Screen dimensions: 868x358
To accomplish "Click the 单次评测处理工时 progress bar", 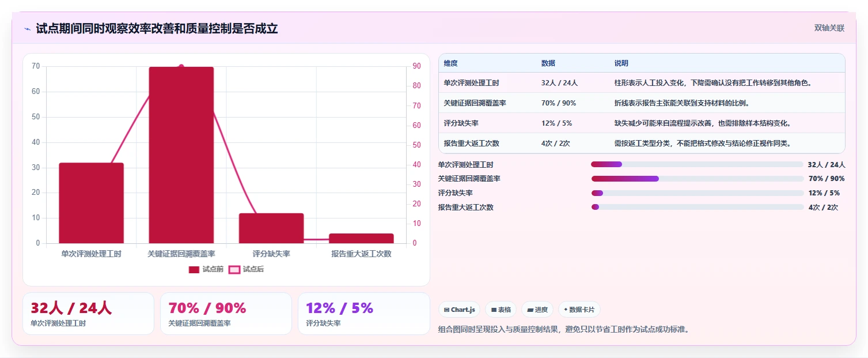I will tap(697, 164).
